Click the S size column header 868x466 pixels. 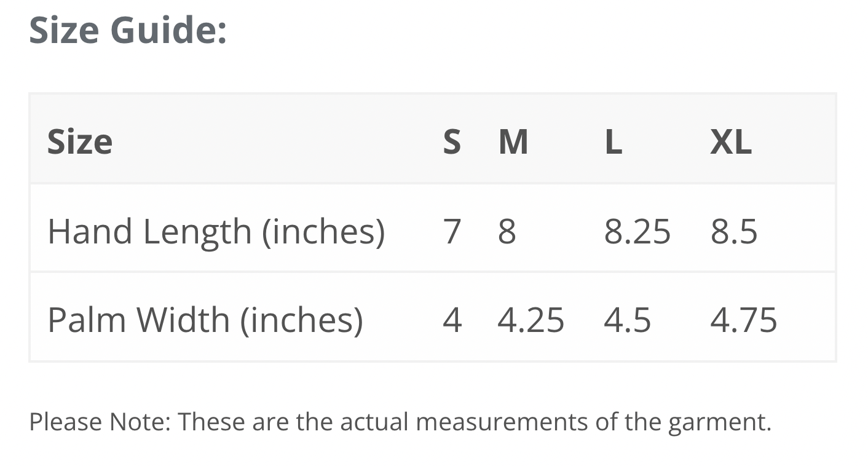pos(452,142)
